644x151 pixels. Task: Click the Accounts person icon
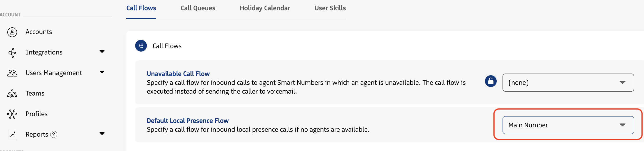pos(12,32)
